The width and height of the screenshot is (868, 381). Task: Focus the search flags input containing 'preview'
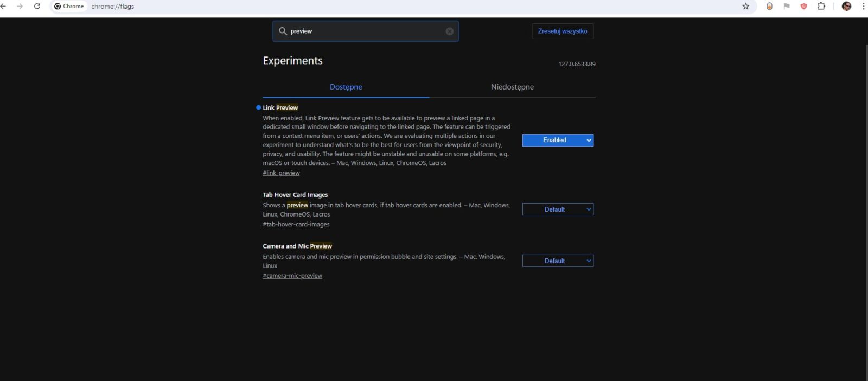pyautogui.click(x=363, y=31)
